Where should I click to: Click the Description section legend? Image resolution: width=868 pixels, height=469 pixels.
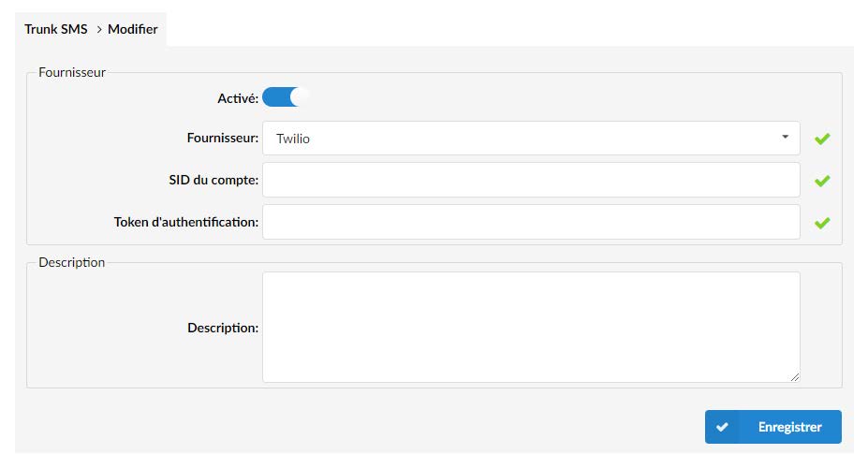pos(72,262)
